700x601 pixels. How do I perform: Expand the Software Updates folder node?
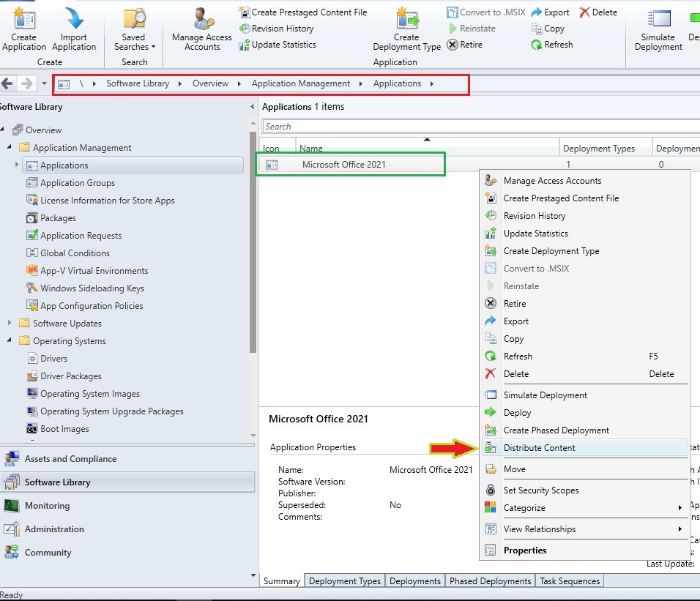coord(10,323)
